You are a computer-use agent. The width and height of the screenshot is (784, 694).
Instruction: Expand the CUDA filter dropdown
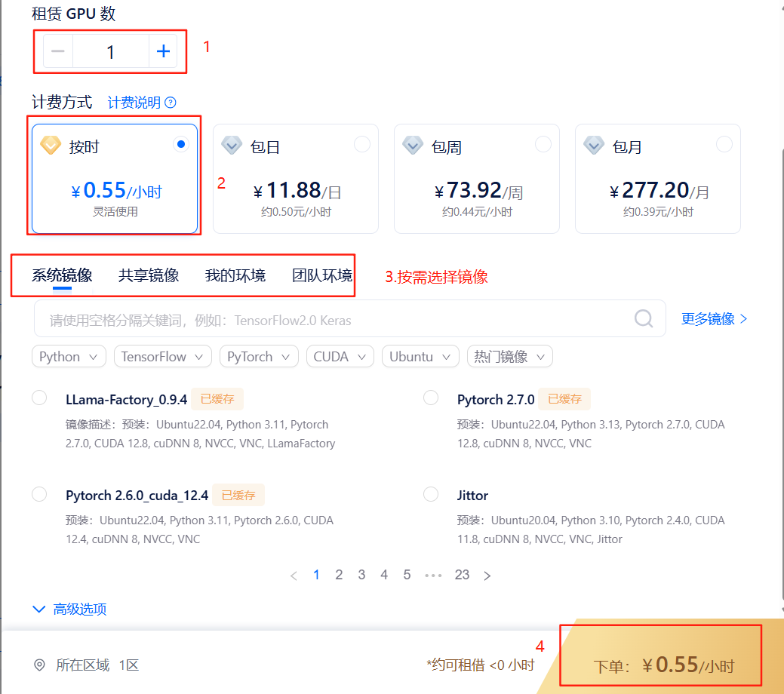[340, 357]
